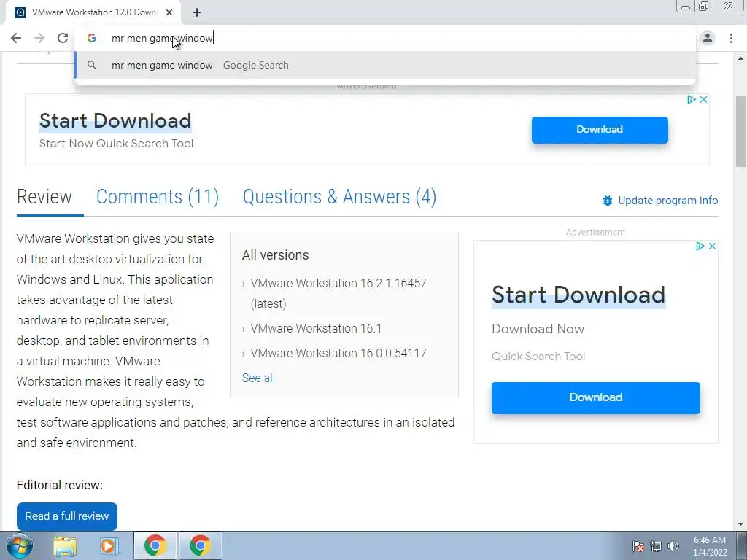Image resolution: width=747 pixels, height=560 pixels.
Task: Reload the current page
Action: pos(63,38)
